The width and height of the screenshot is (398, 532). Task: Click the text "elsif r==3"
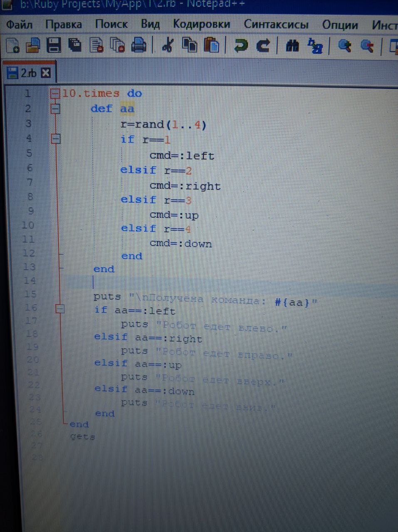point(156,199)
